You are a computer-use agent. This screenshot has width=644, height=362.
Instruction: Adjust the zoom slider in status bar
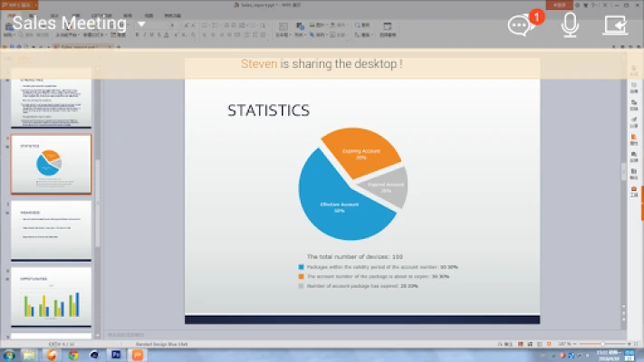603,344
